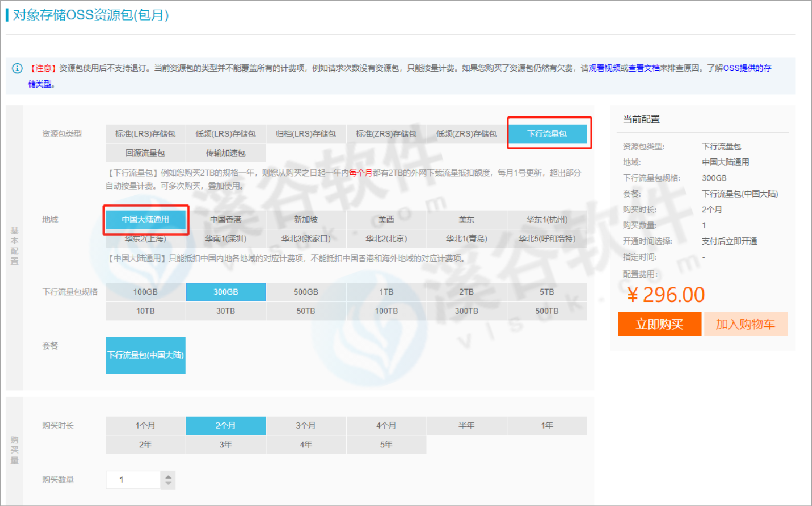The height and width of the screenshot is (506, 812).
Task: Open the 观看视频 link in the notice
Action: coord(604,68)
